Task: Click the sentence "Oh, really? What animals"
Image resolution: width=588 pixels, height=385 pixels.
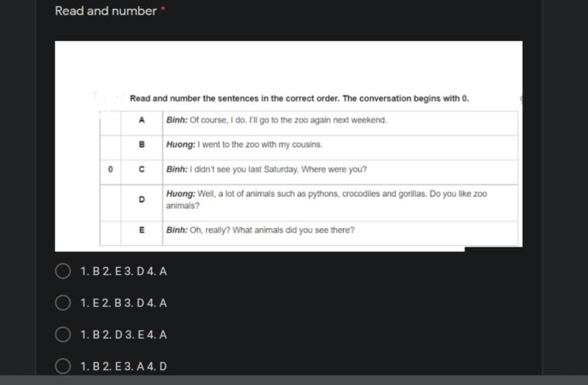Action: [260, 230]
